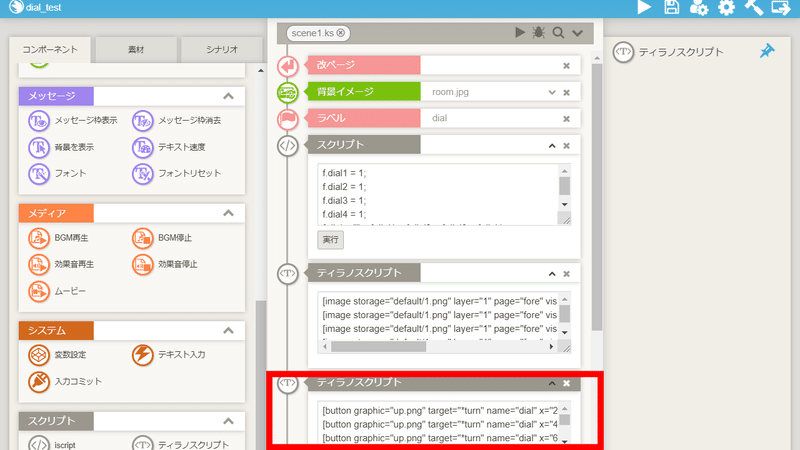Image resolution: width=800 pixels, height=450 pixels.
Task: Collapse the メディア section
Action: [228, 213]
